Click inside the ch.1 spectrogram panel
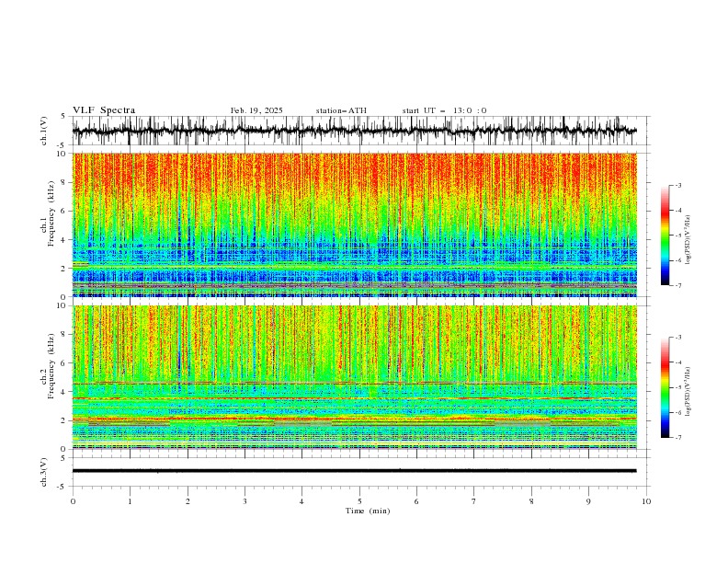728x563 pixels. pyautogui.click(x=354, y=224)
